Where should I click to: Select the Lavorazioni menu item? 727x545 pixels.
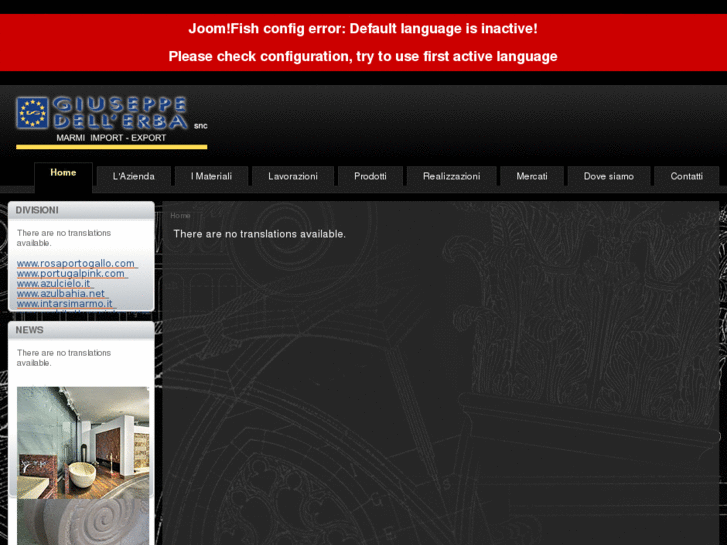click(293, 176)
